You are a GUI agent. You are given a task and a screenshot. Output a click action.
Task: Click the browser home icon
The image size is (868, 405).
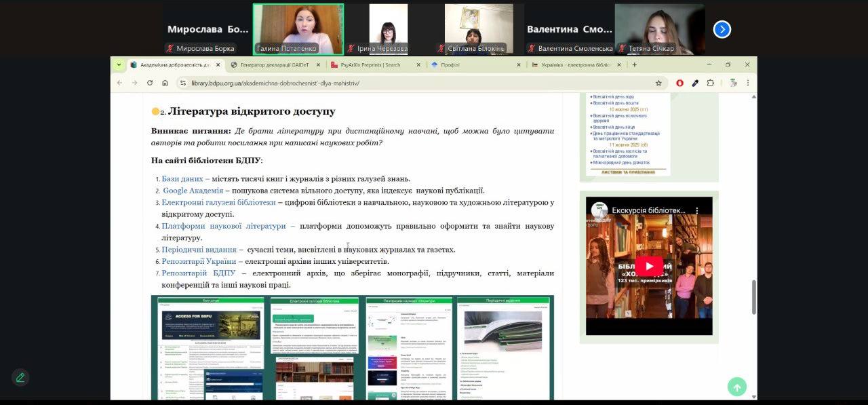pos(165,83)
